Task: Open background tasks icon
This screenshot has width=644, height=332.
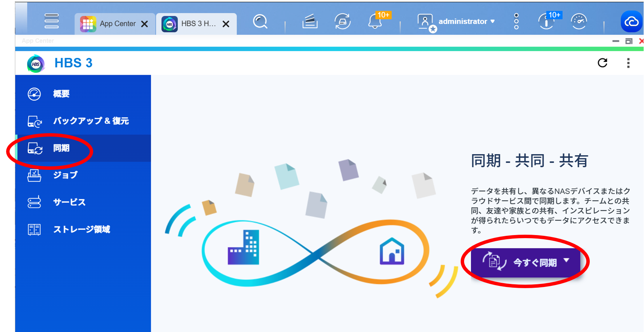Action: coord(310,21)
